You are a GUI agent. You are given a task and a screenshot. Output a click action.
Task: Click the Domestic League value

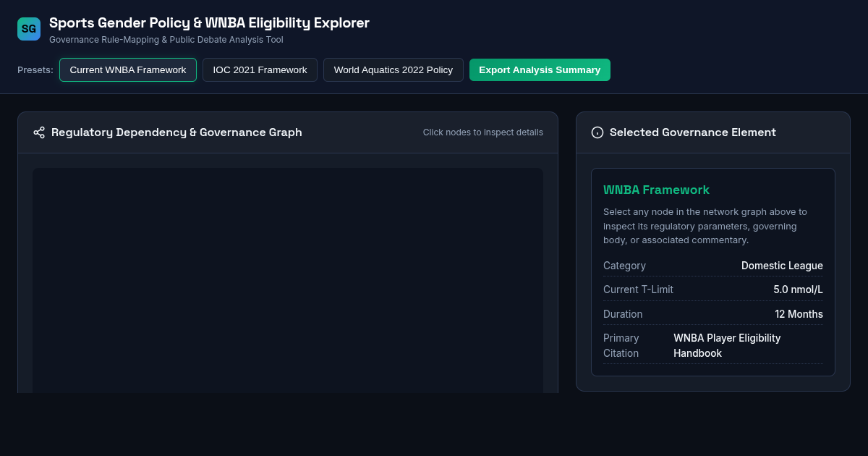[x=782, y=266]
